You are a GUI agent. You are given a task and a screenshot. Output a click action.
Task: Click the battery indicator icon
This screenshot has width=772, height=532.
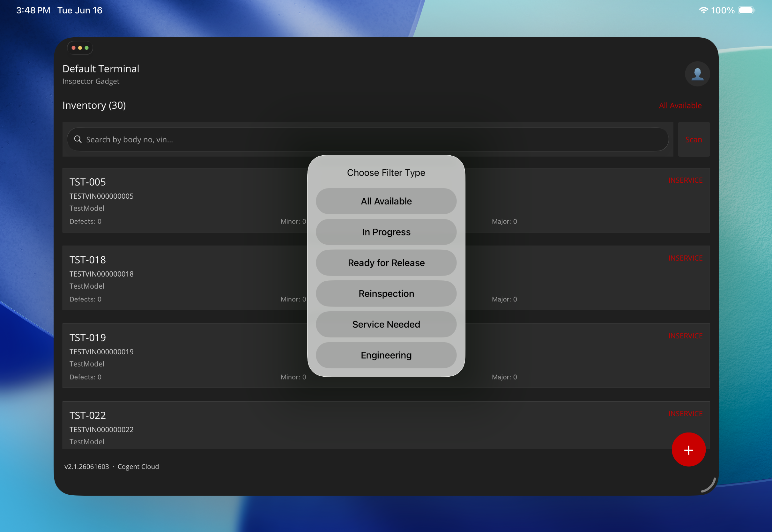click(x=746, y=10)
